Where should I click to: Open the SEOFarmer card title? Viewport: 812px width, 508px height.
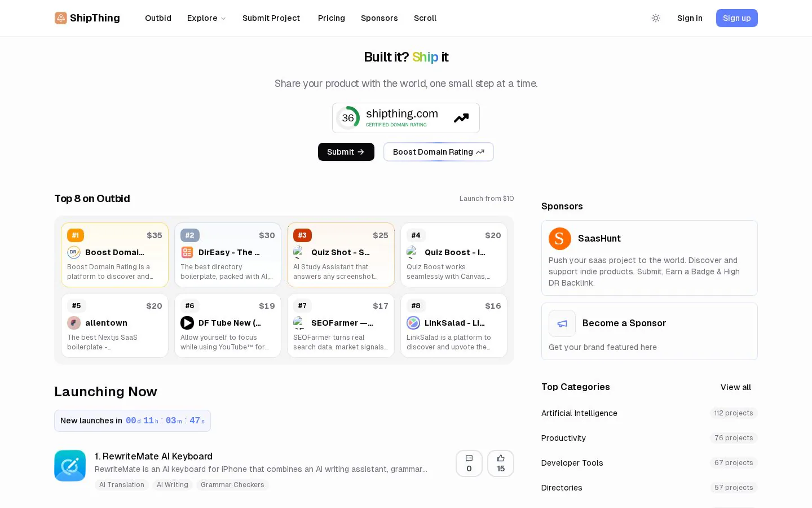[342, 323]
